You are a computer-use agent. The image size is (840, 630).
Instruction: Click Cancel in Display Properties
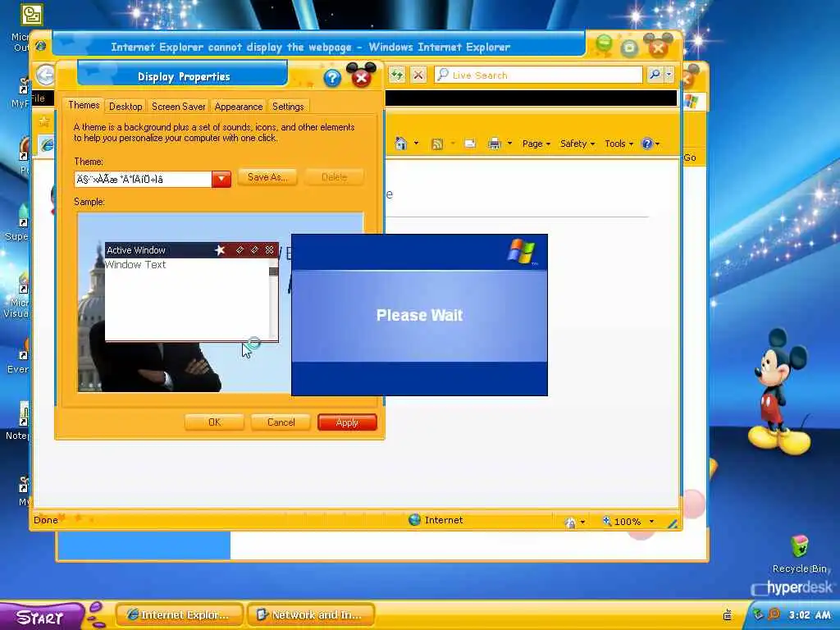click(281, 422)
